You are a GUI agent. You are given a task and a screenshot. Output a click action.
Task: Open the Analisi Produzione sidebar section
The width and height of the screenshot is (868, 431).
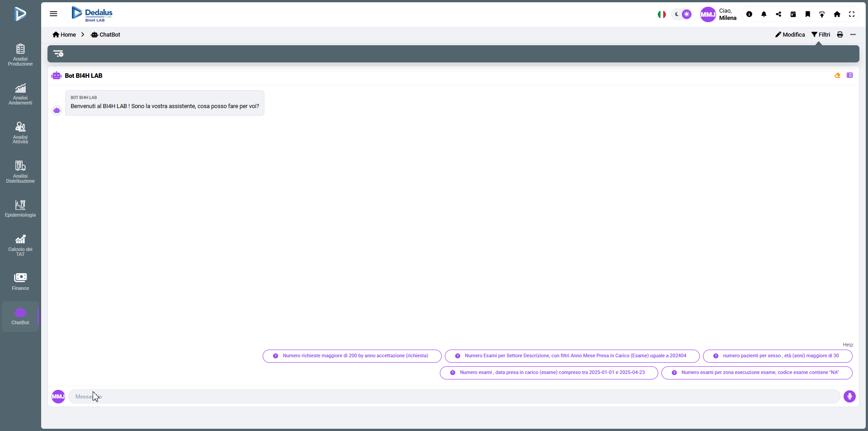pyautogui.click(x=20, y=55)
